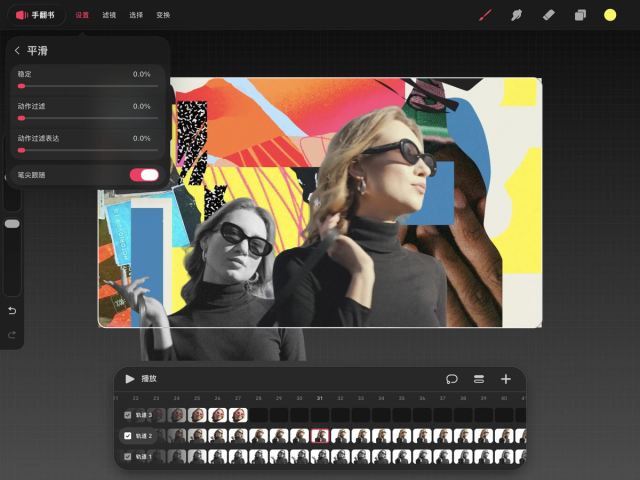The height and width of the screenshot is (480, 640).
Task: Open timeline settings icon next to plus
Action: [479, 379]
